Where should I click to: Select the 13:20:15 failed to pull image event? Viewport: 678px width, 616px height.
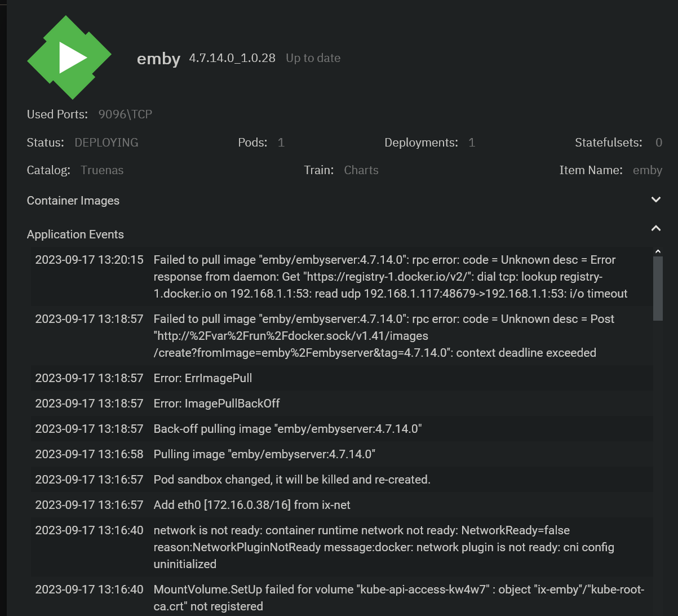(x=342, y=277)
